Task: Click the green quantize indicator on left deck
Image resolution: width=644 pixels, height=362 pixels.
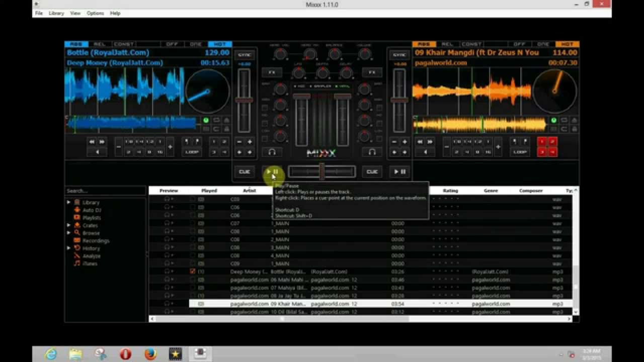Action: click(206, 120)
